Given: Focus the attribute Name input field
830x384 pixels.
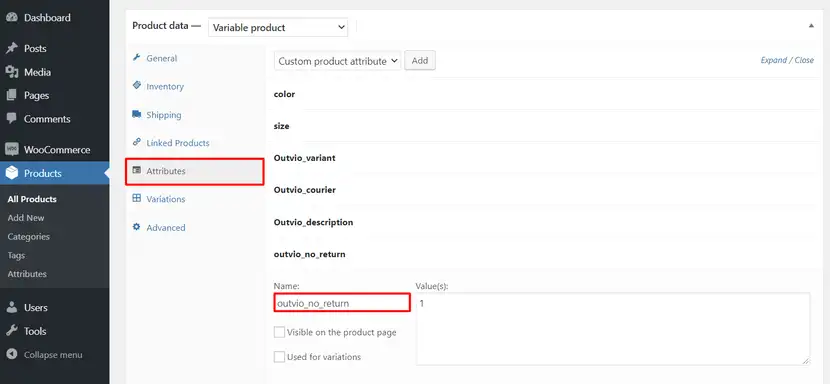Looking at the screenshot, I should pos(342,303).
